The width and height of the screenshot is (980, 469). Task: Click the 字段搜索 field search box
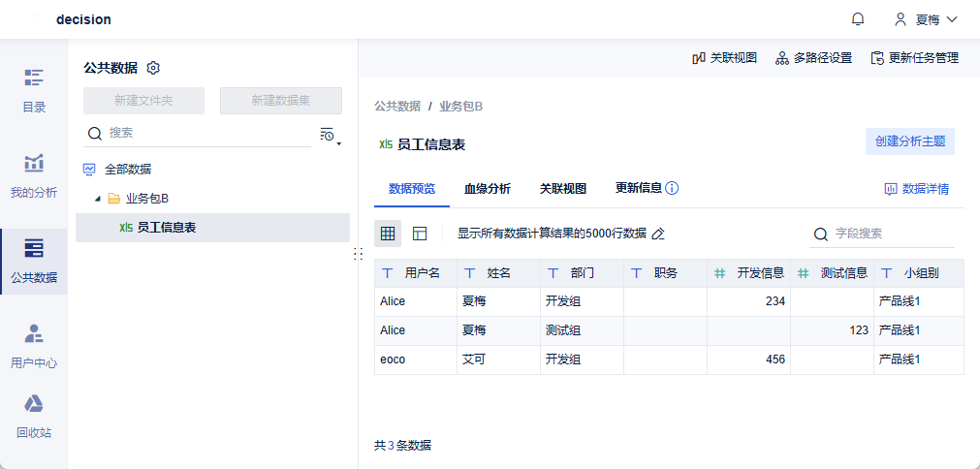coord(892,234)
